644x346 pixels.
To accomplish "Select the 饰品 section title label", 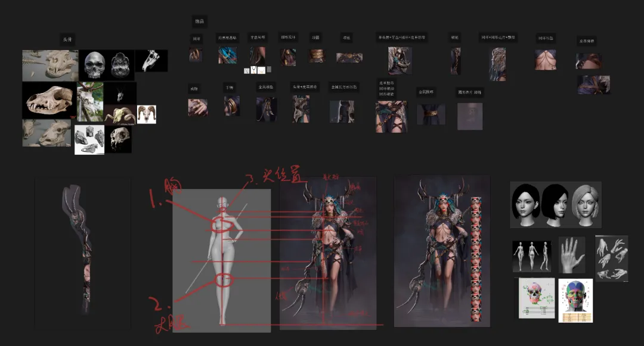I will click(200, 21).
